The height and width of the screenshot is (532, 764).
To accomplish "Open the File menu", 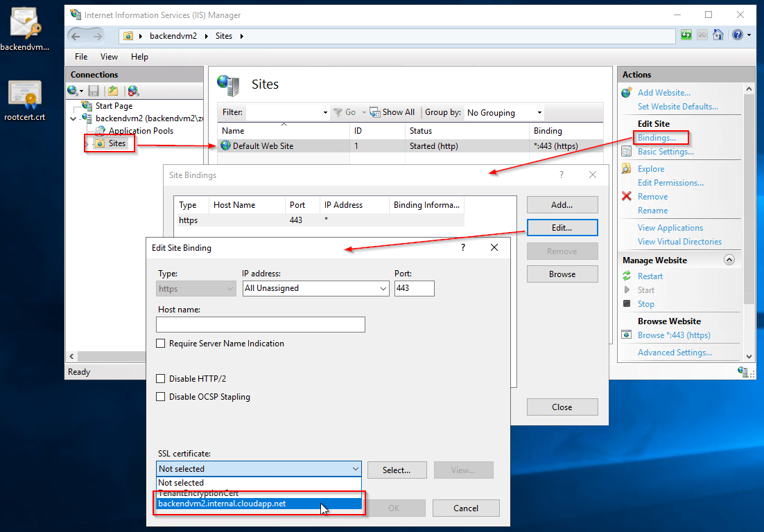I will (81, 57).
